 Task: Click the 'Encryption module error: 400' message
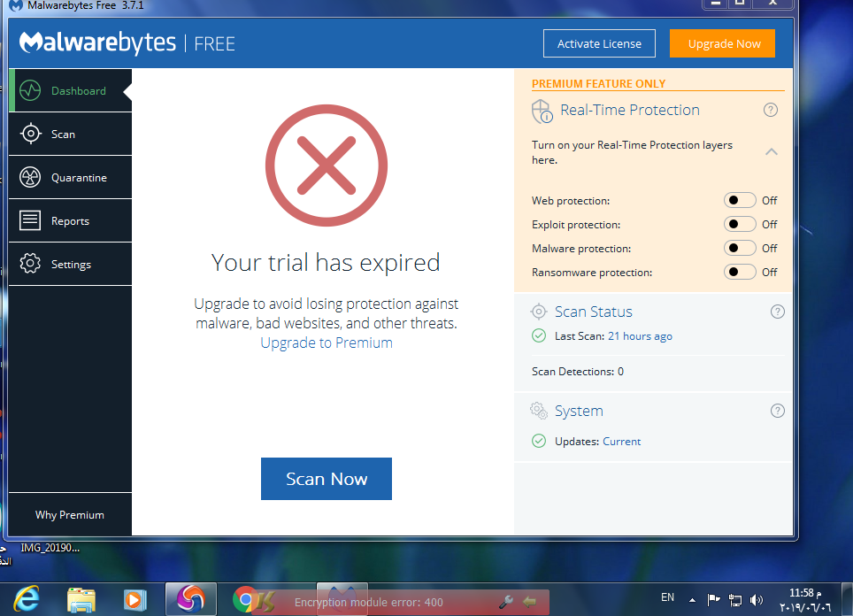click(x=369, y=603)
